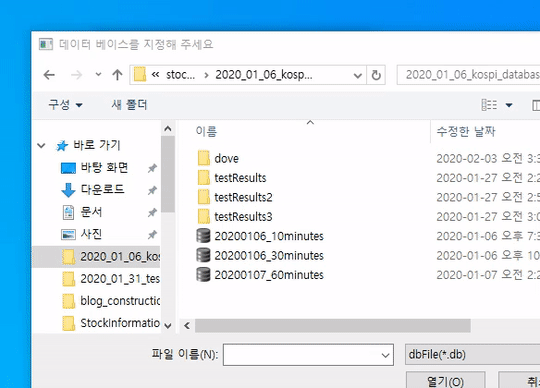Sort by 이름 column header
Viewport: 540px width, 388px height.
click(206, 131)
